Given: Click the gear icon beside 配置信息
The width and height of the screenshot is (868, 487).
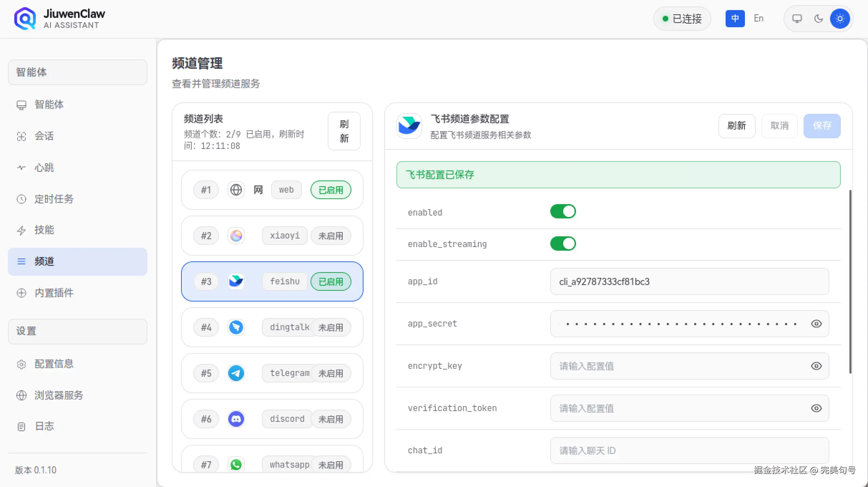Looking at the screenshot, I should [21, 364].
